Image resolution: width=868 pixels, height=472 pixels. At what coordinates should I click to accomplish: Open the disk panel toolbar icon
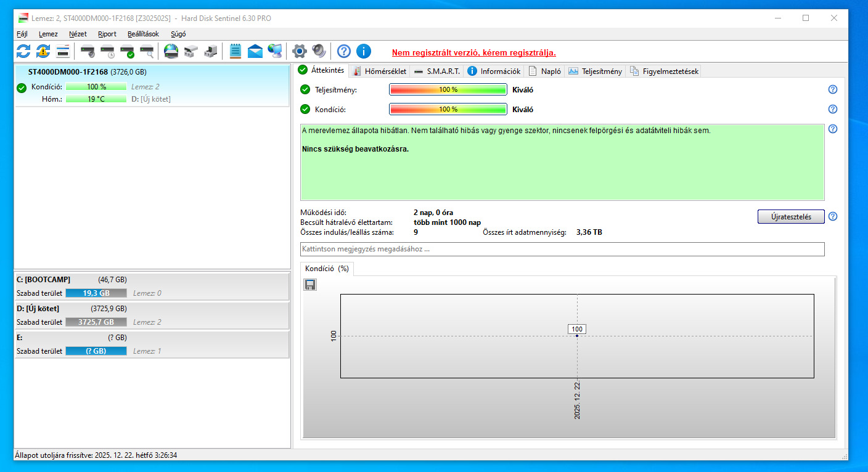coord(62,51)
